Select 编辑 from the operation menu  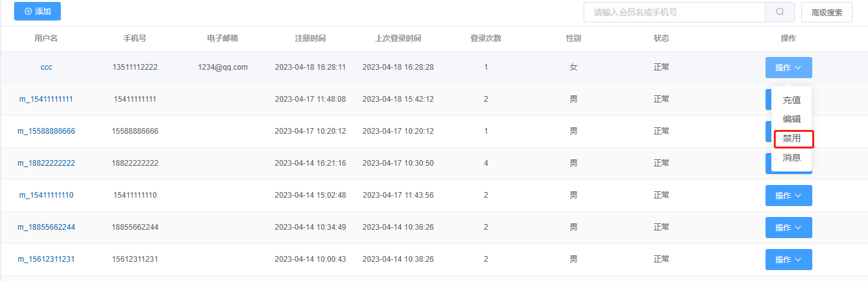tap(792, 119)
